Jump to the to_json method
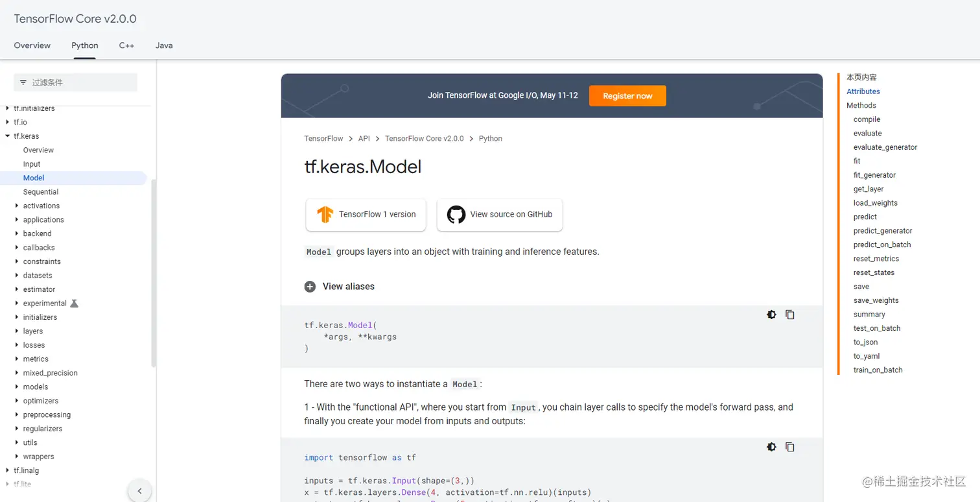Image resolution: width=980 pixels, height=502 pixels. coord(865,342)
